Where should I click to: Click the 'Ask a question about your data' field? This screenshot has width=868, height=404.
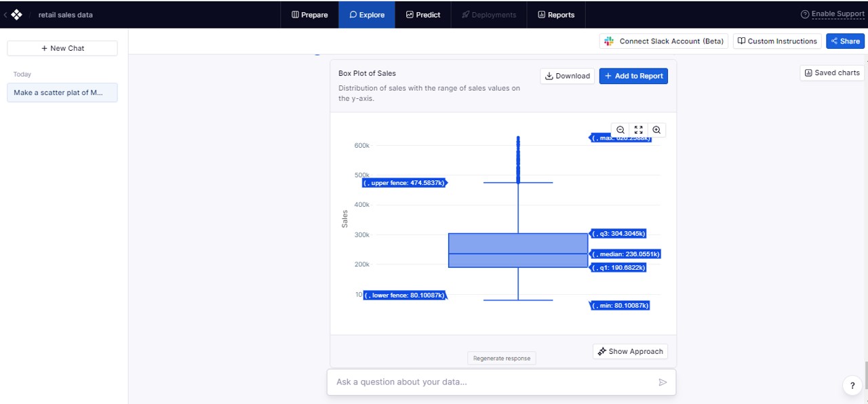tap(492, 382)
